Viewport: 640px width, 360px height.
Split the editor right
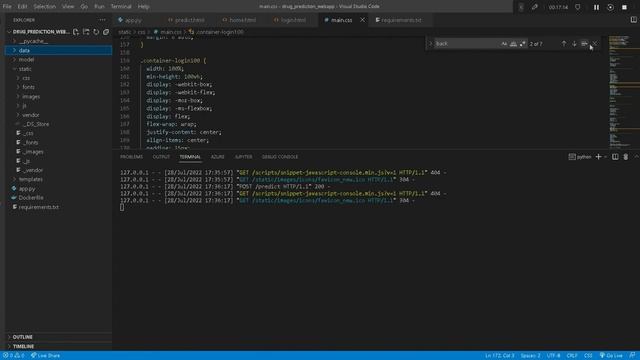pyautogui.click(x=633, y=20)
